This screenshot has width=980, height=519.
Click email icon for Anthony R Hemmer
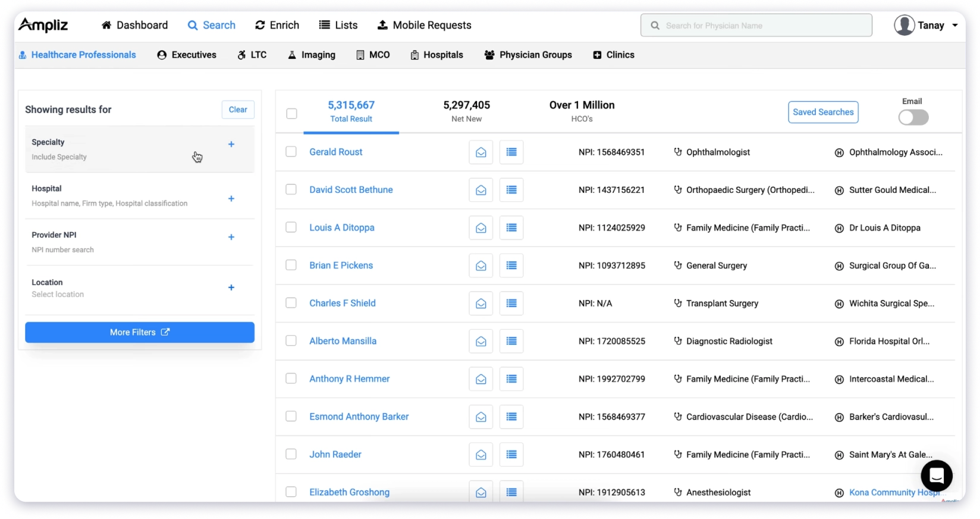480,379
